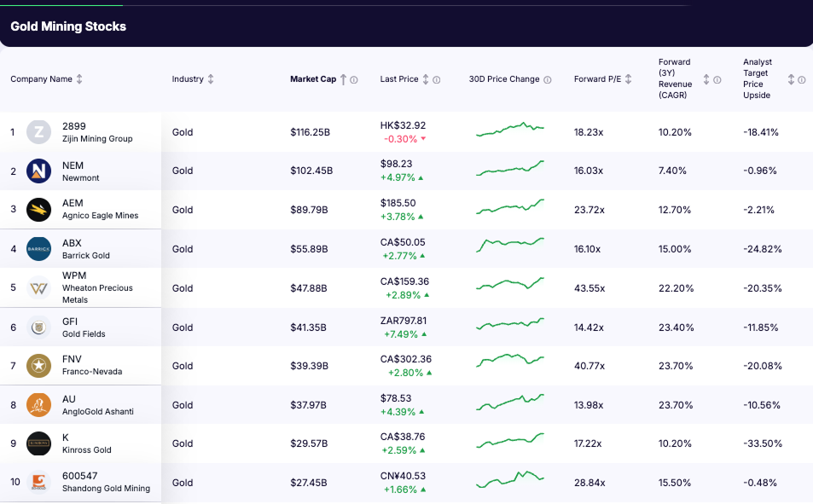Click the Franco-Nevada star logo
This screenshot has width=813, height=504.
[x=38, y=366]
